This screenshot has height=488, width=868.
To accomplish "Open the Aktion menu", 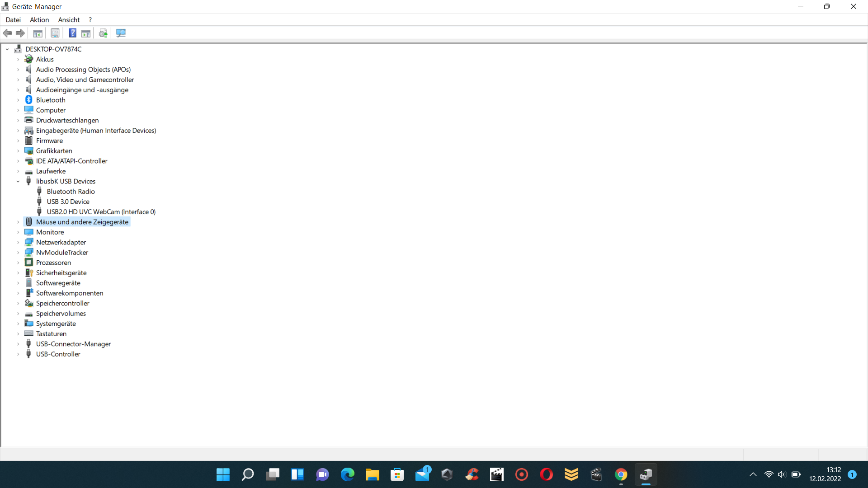I will pos(39,20).
